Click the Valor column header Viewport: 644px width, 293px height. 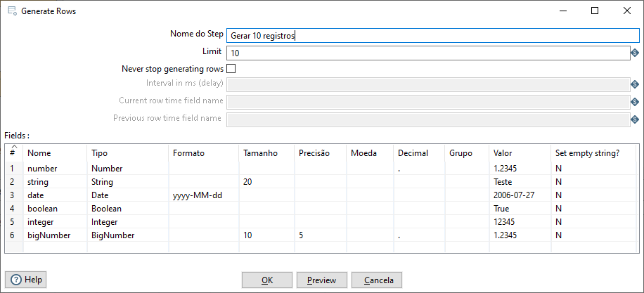pos(520,153)
